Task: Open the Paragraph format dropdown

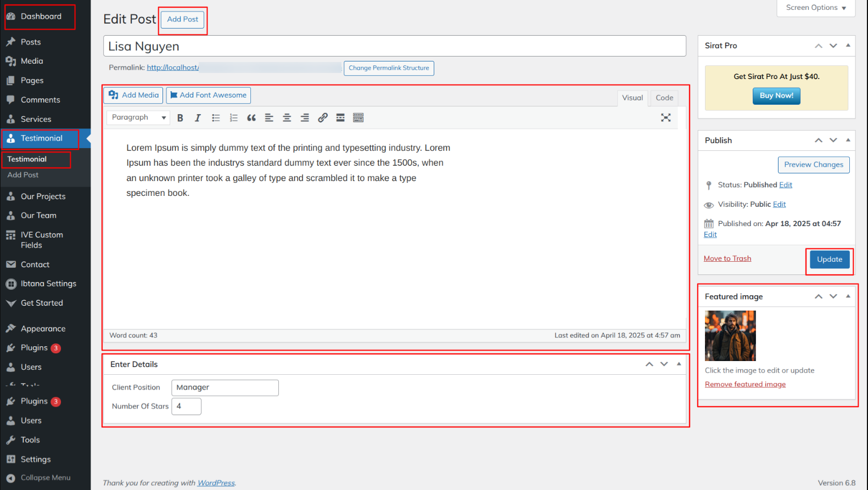Action: click(x=138, y=117)
